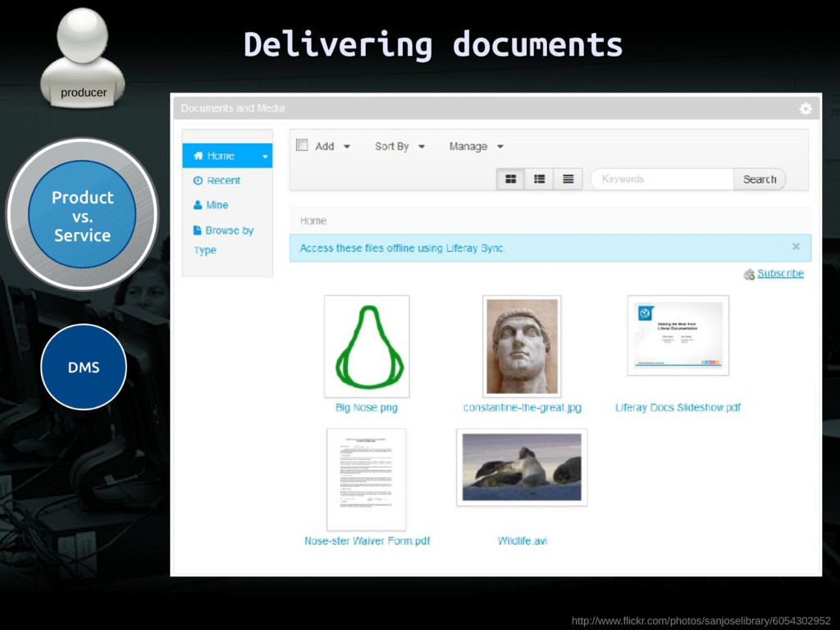Switch to descriptive list view

pyautogui.click(x=539, y=179)
